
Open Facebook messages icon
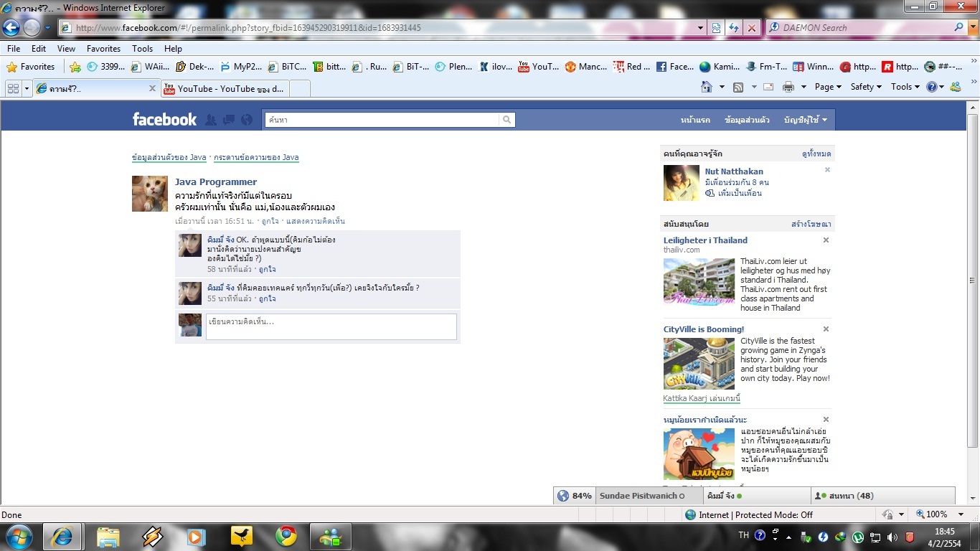[x=229, y=120]
